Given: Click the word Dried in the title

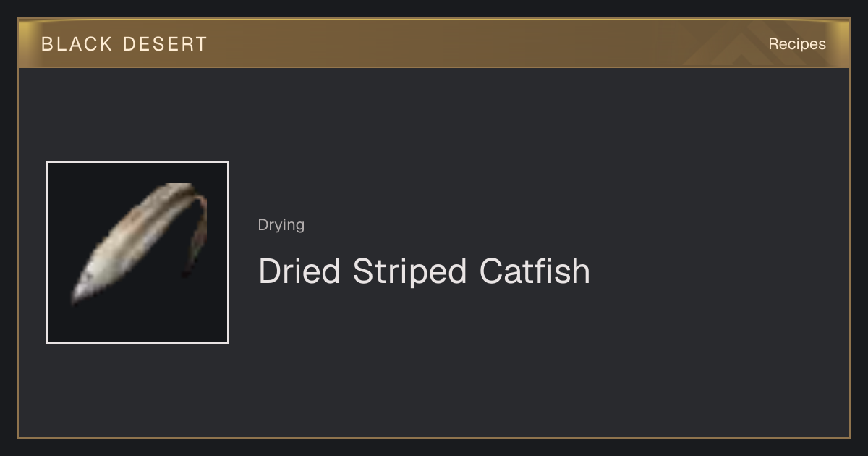Looking at the screenshot, I should coord(299,271).
